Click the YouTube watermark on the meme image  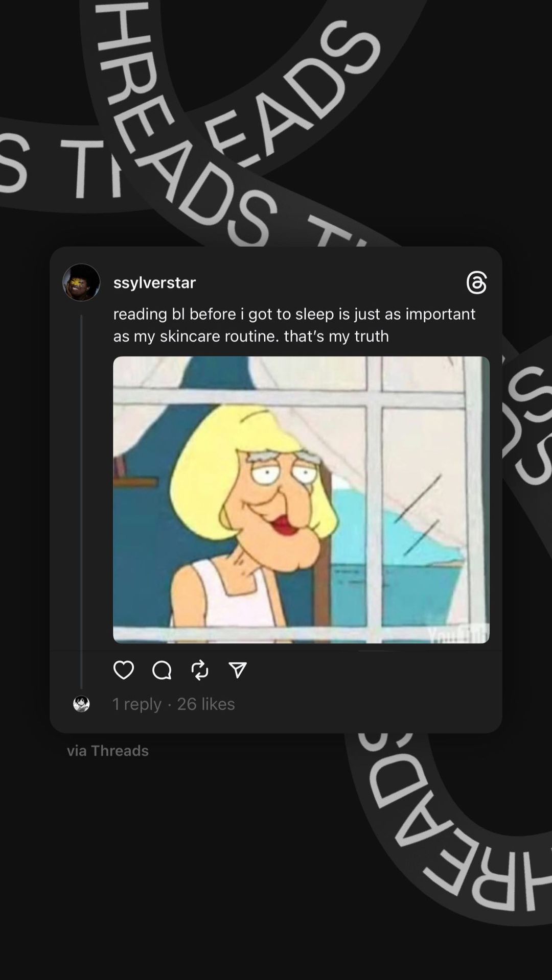pyautogui.click(x=458, y=634)
